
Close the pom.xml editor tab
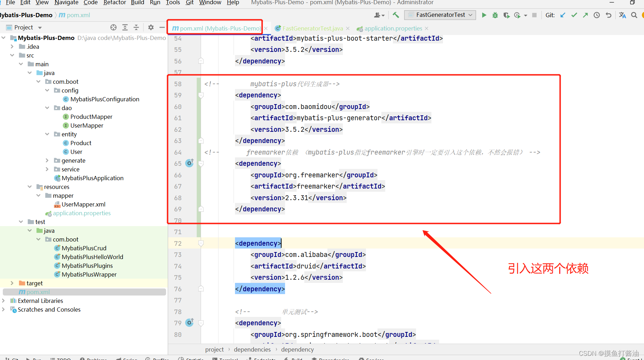(x=266, y=28)
